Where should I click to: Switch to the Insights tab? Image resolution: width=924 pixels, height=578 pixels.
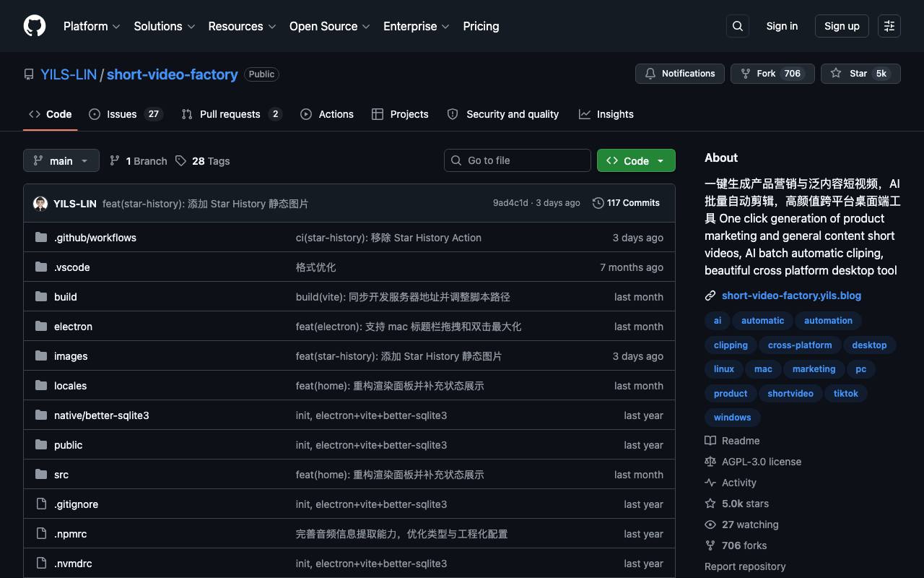606,114
